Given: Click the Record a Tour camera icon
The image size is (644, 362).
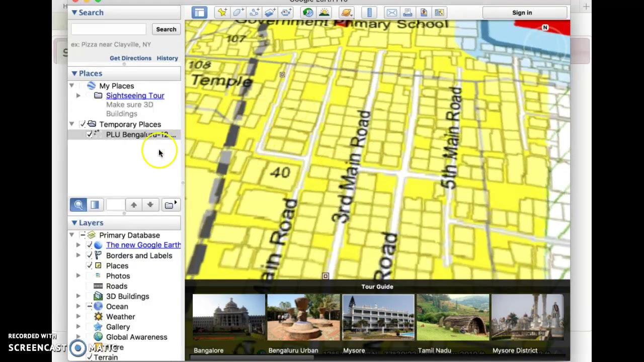Looking at the screenshot, I should point(286,13).
